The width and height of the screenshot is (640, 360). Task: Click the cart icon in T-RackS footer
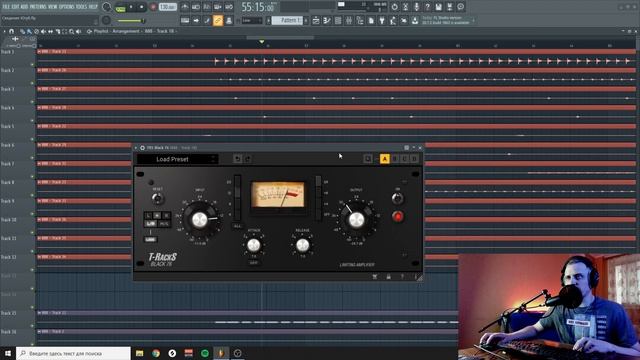pyautogui.click(x=375, y=277)
